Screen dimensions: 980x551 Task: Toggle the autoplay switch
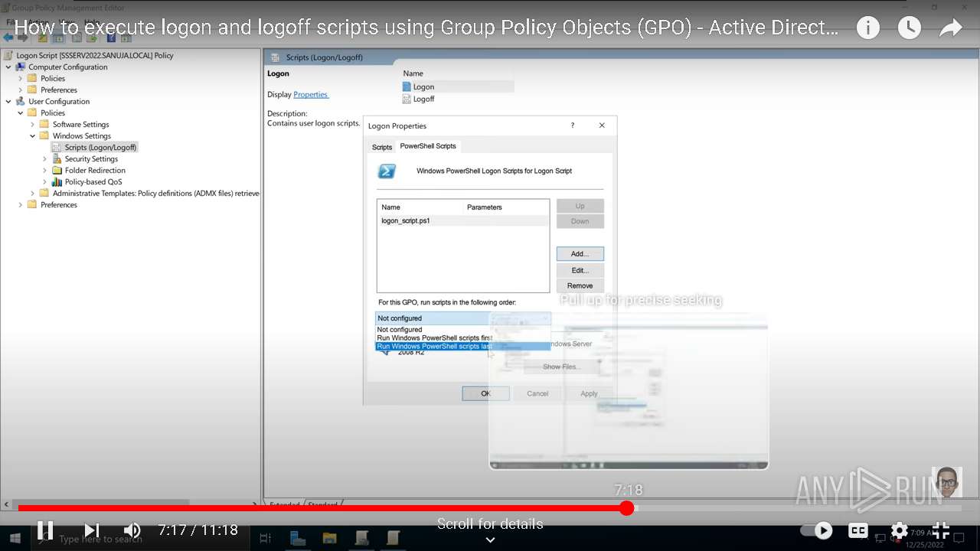[817, 530]
